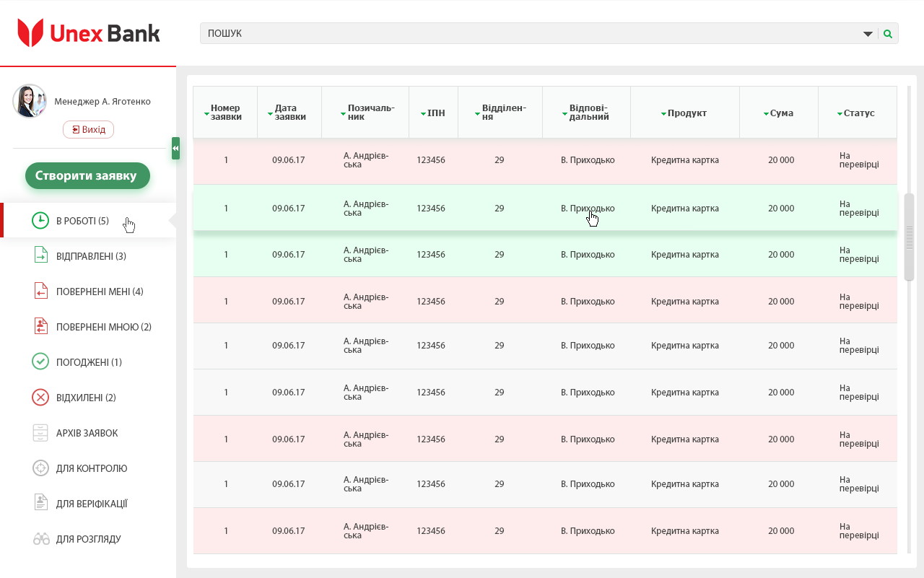Image resolution: width=924 pixels, height=578 pixels.
Task: Click the green checkmark icon for ПОГОДЖЕНІ
Action: coord(40,362)
